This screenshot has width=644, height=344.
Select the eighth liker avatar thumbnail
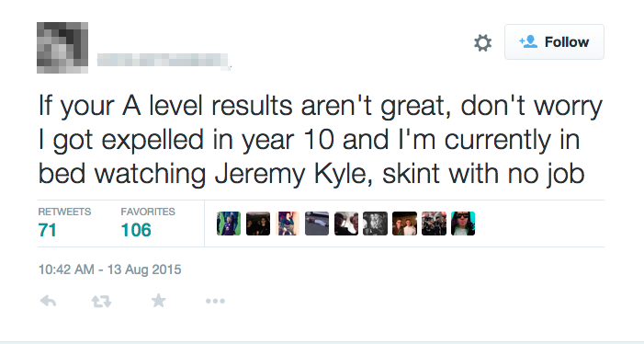tap(434, 224)
